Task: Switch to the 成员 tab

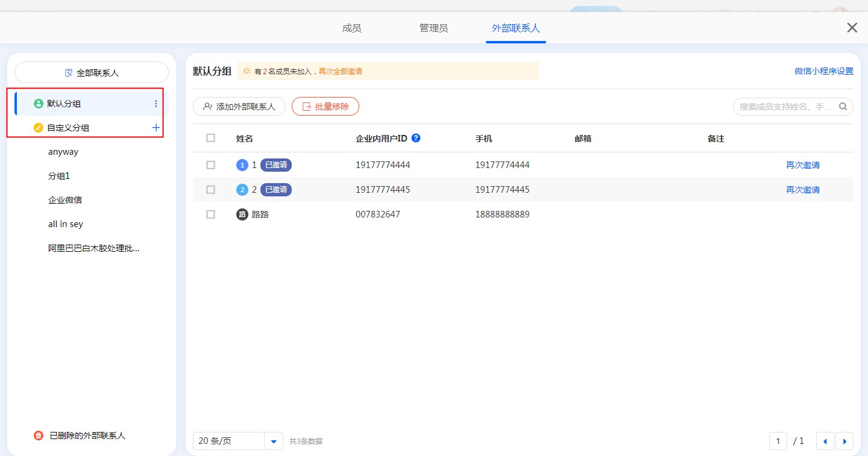Action: (351, 28)
